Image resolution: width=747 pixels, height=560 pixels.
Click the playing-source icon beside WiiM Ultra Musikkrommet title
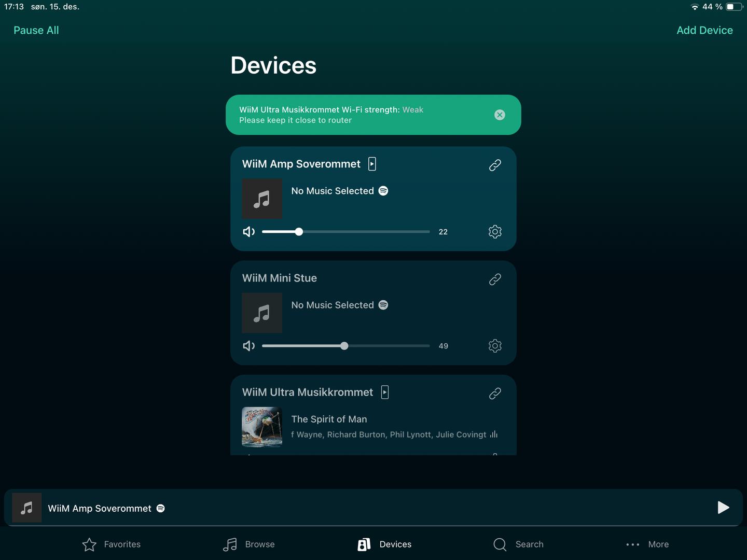[385, 392]
